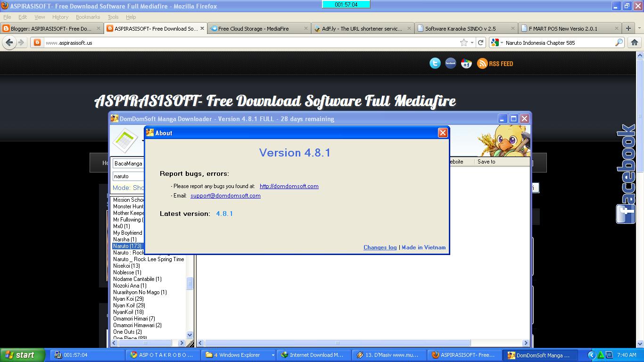Click the Firefox home icon

click(x=634, y=42)
